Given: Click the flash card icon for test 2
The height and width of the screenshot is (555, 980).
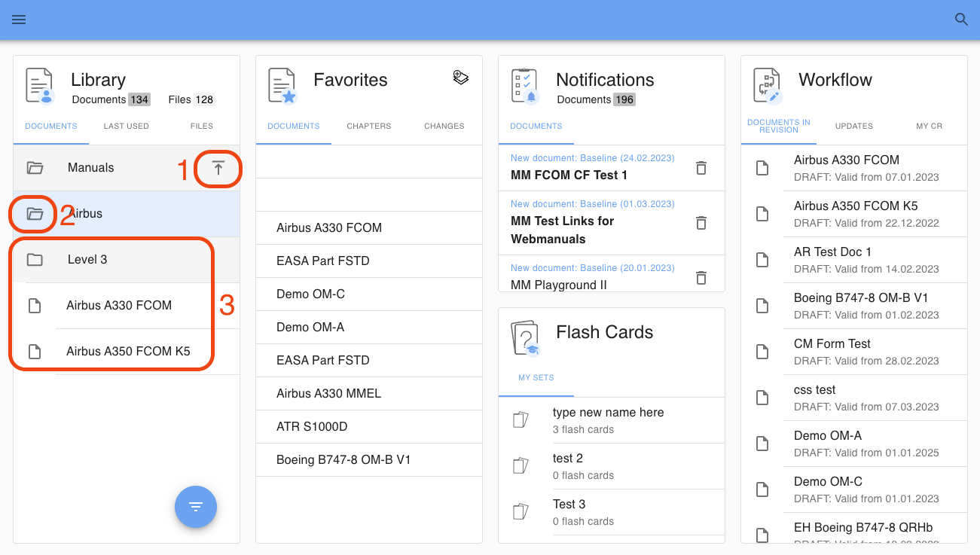Looking at the screenshot, I should click(521, 466).
